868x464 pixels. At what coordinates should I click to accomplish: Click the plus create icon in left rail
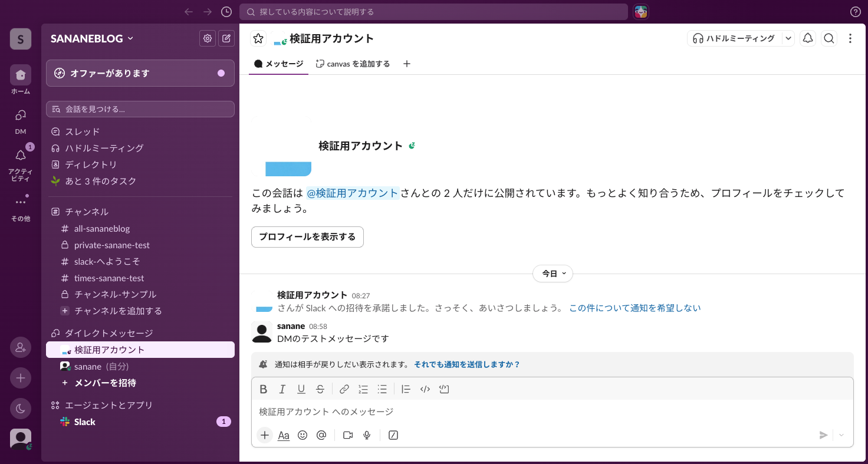tap(21, 378)
